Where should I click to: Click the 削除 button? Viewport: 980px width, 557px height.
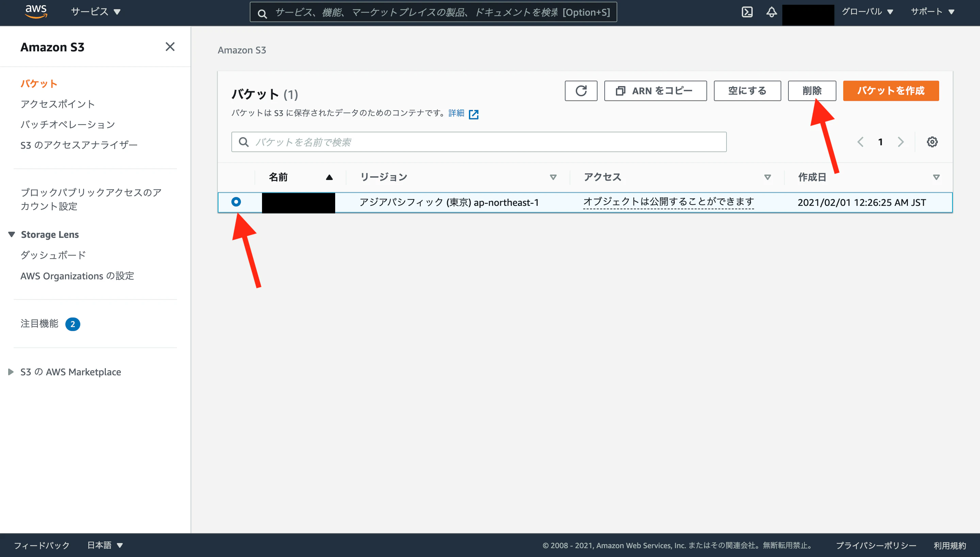812,91
